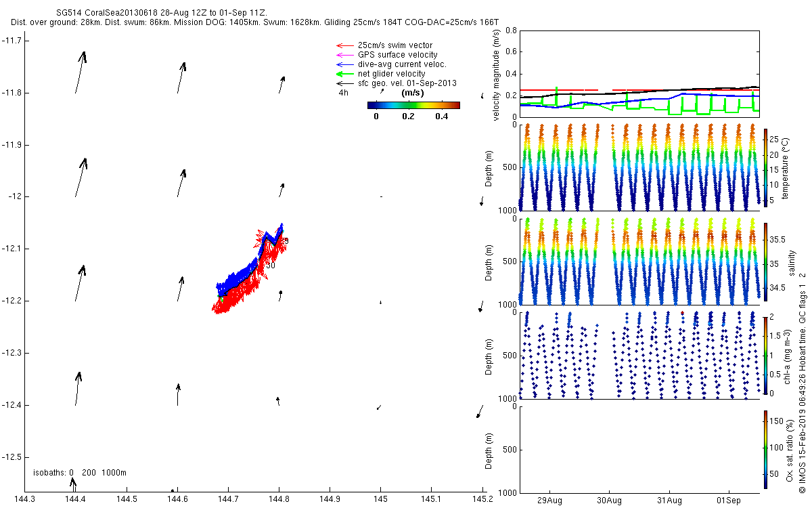This screenshot has height=508, width=812.
Task: Click the large current arrow near -11.8 latitude
Action: coord(81,72)
